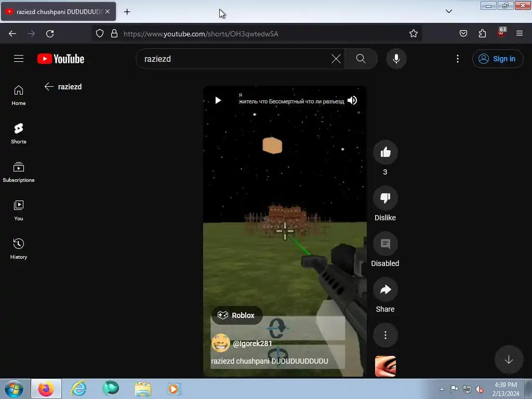Reload the current page
Screen dimensions: 532x399
tap(50, 34)
